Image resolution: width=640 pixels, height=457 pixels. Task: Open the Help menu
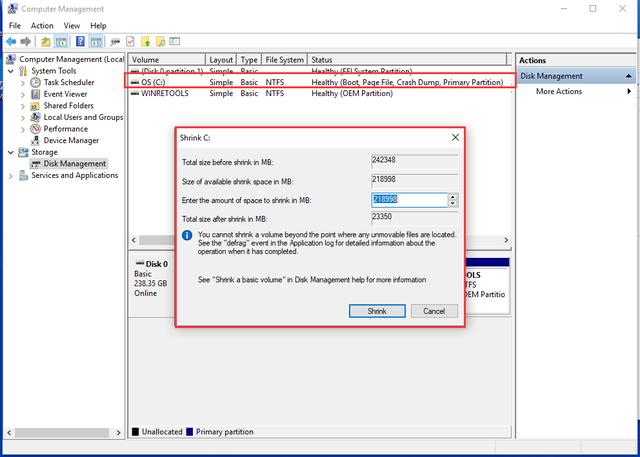coord(98,26)
